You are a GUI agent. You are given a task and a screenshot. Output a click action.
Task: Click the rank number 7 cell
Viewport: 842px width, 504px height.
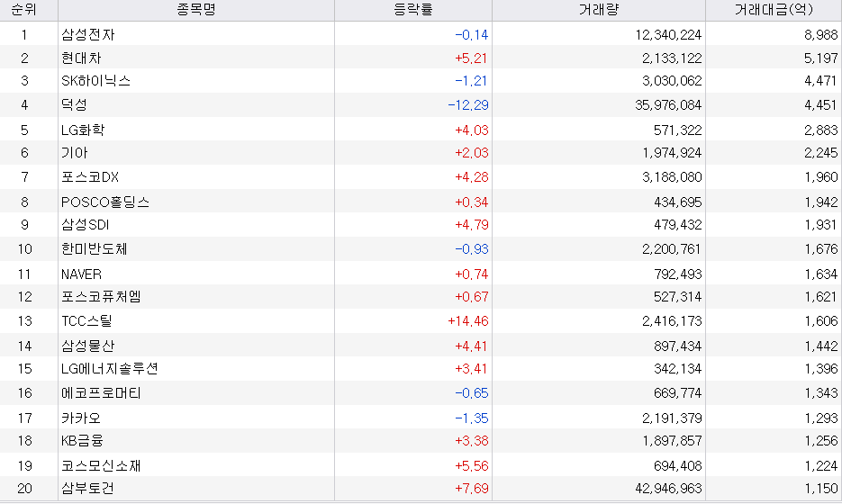point(24,177)
